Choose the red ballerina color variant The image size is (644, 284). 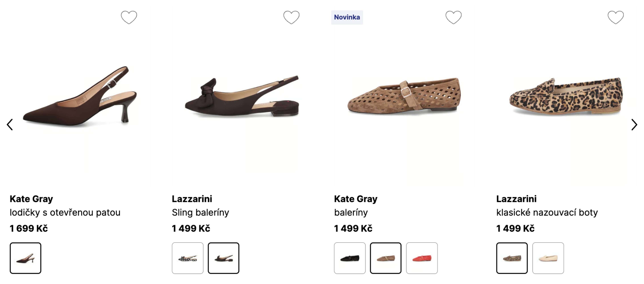422,258
